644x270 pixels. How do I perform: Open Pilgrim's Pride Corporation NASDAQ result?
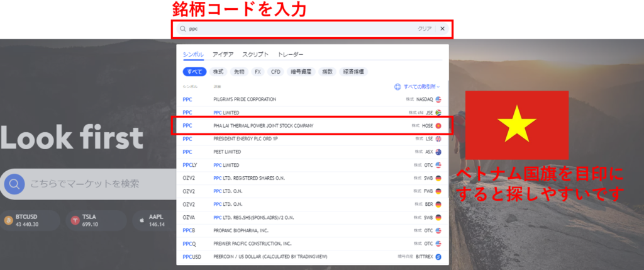[x=312, y=99]
